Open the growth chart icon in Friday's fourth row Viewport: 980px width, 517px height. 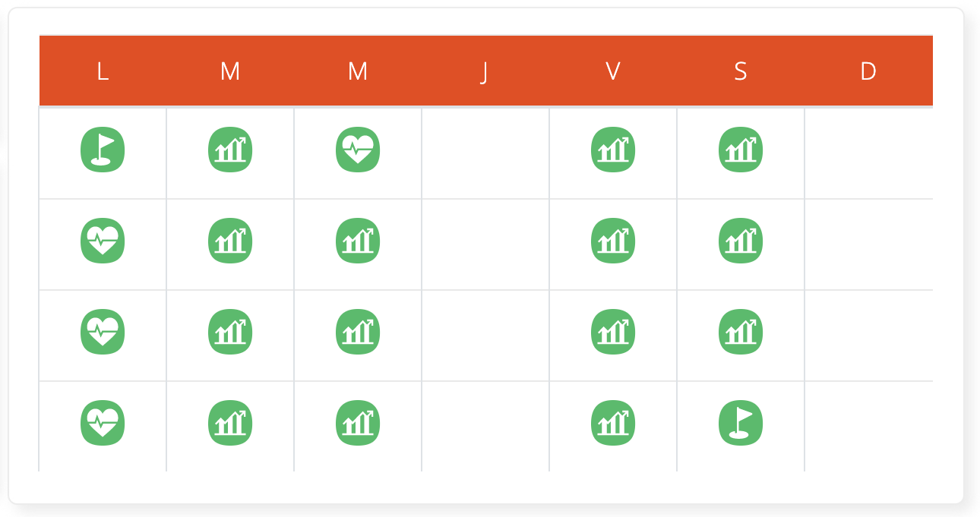click(x=613, y=423)
